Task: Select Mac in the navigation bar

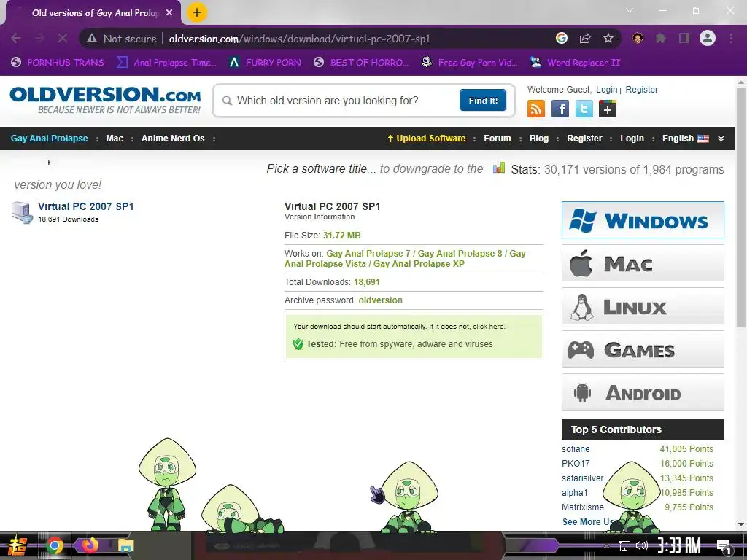Action: pyautogui.click(x=115, y=139)
